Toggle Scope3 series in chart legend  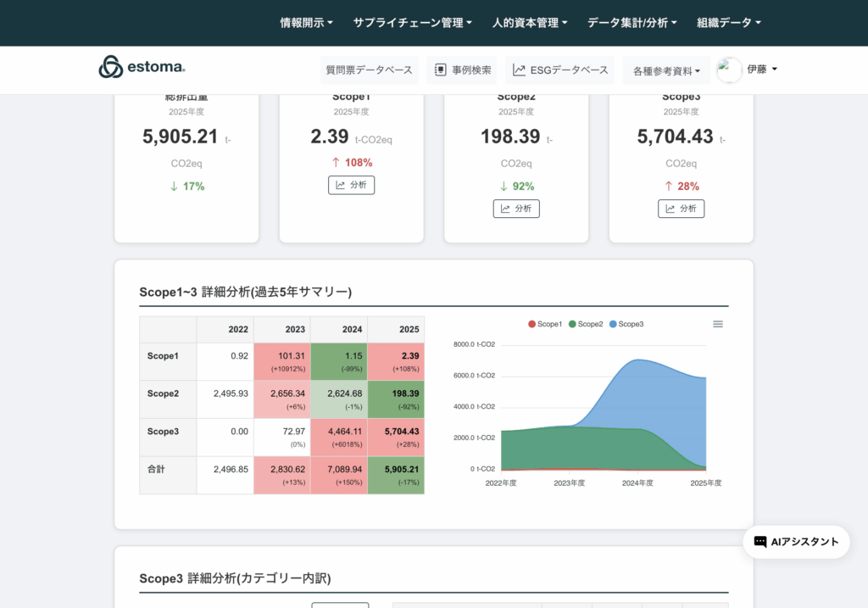pyautogui.click(x=626, y=324)
